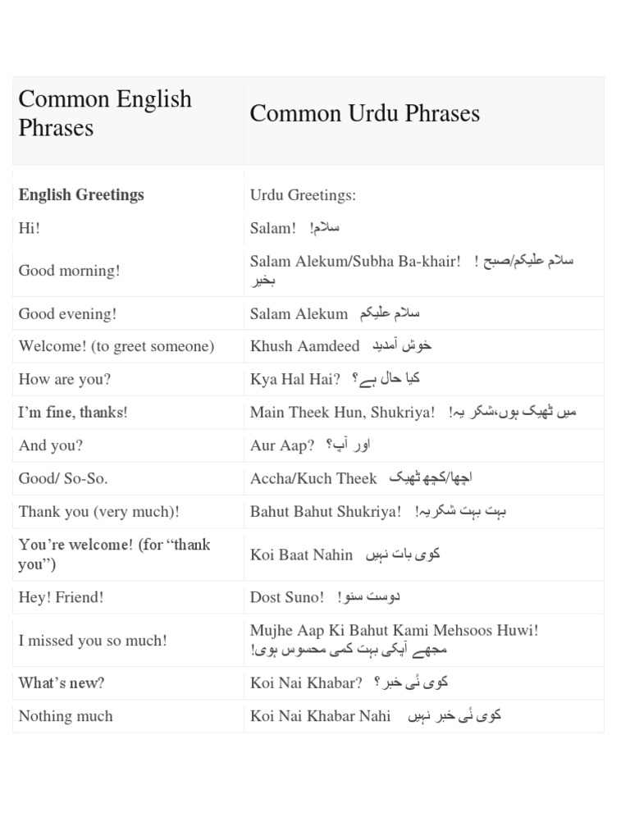Click 'Aur Aap?' translation

282,445
